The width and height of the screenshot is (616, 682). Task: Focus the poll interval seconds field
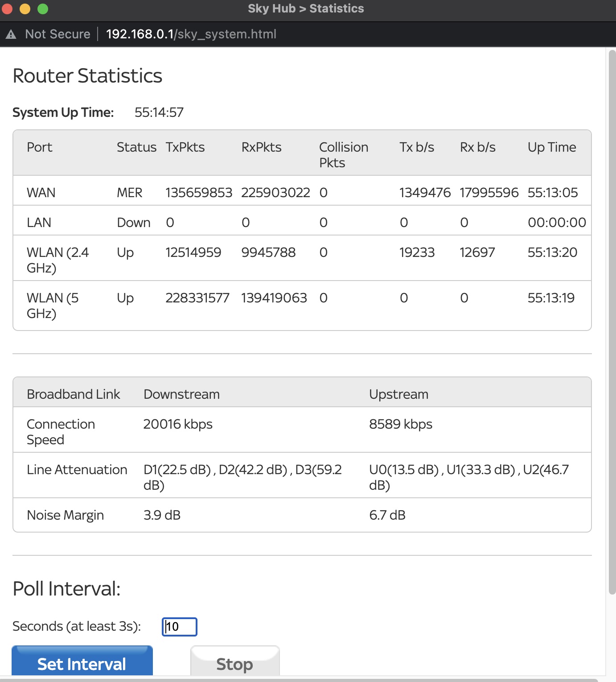click(x=179, y=627)
